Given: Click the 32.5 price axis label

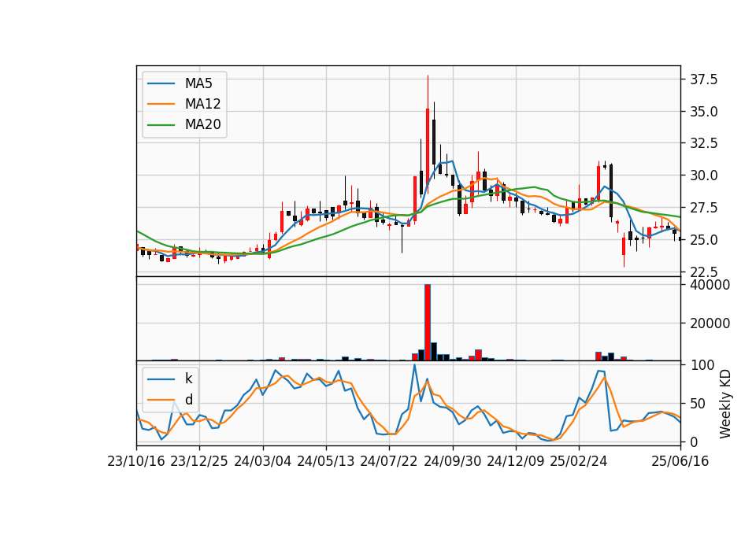Looking at the screenshot, I should click(704, 143).
